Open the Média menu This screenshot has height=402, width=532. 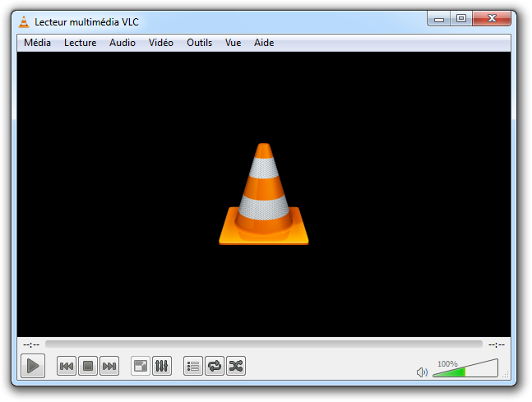(x=37, y=43)
